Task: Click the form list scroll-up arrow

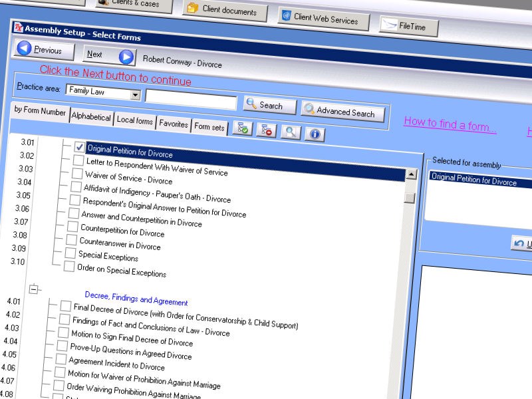Action: (x=411, y=174)
